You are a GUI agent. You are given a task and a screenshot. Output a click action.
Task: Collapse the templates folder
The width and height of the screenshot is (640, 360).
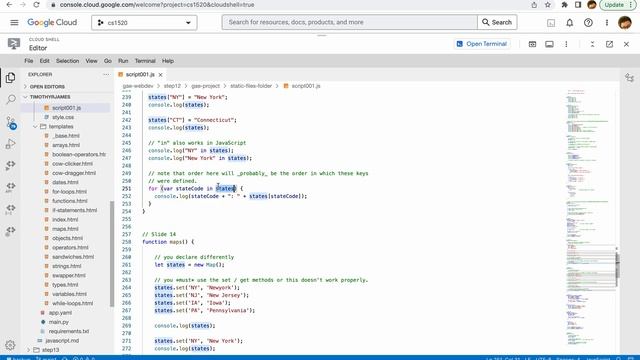pyautogui.click(x=60, y=127)
